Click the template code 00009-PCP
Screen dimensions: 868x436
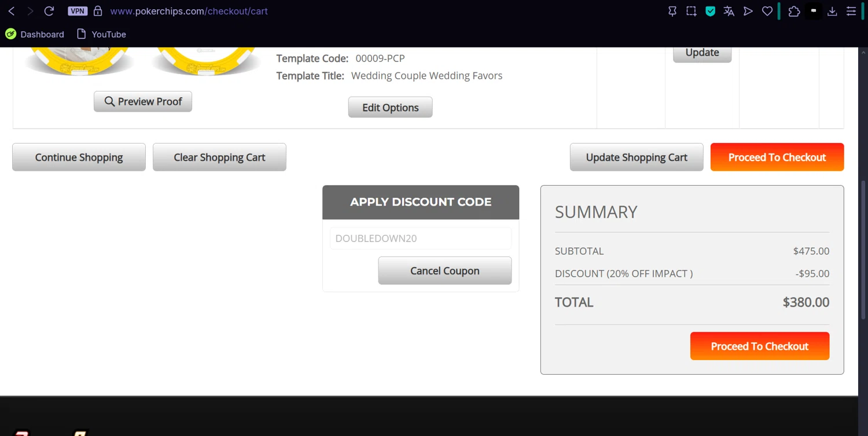[380, 58]
